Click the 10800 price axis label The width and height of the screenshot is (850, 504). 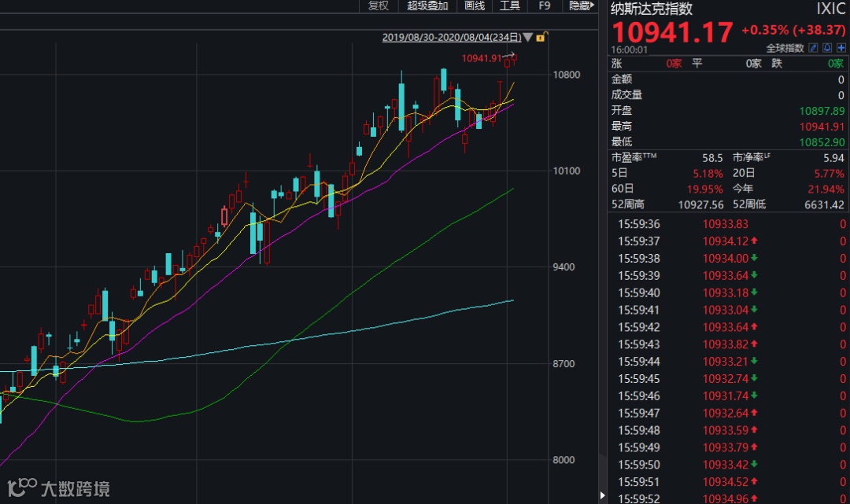tap(566, 75)
